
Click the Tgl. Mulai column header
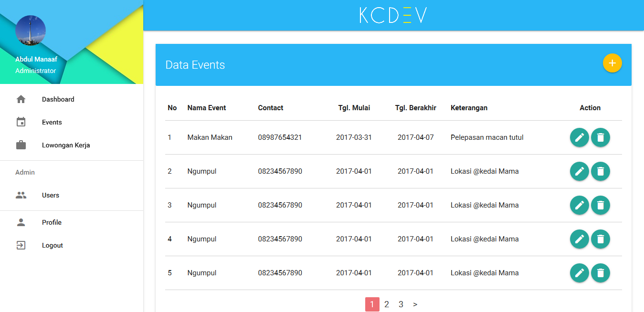coord(354,108)
